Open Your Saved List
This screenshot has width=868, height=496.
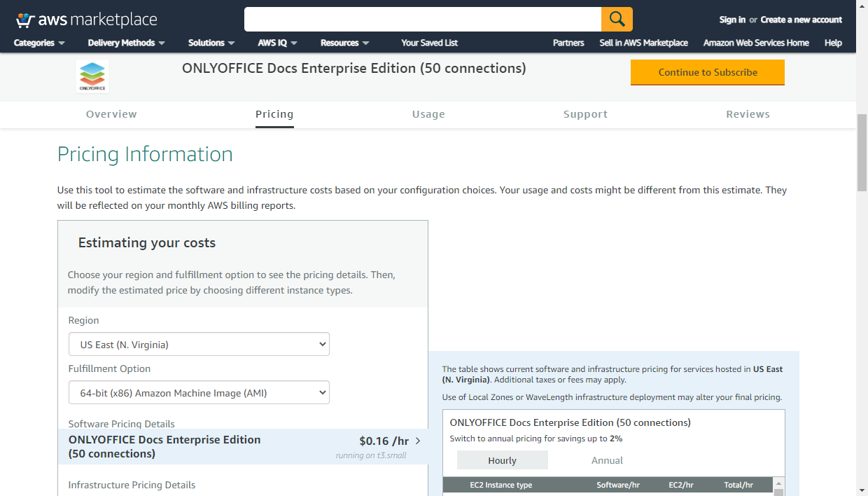(x=429, y=43)
